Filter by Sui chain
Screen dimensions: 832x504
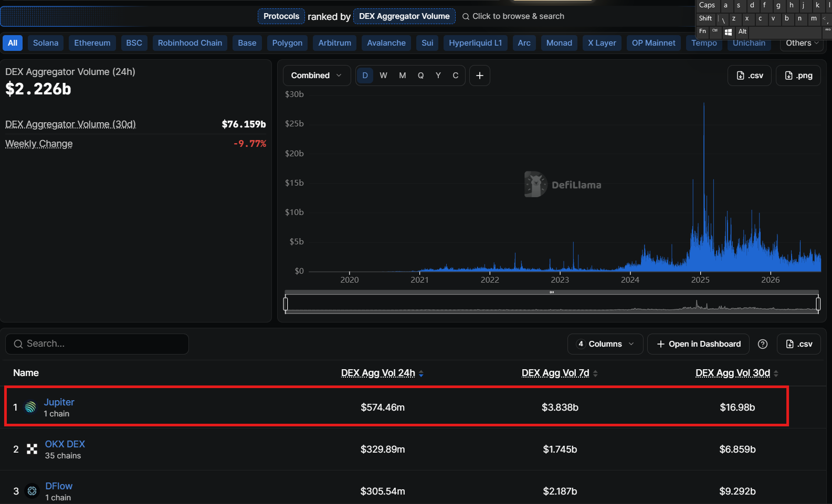point(428,43)
